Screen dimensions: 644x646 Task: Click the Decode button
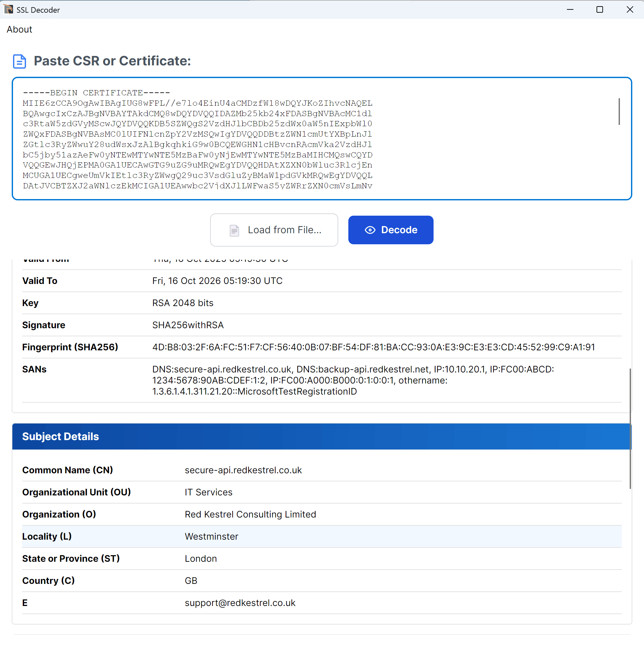tap(391, 230)
